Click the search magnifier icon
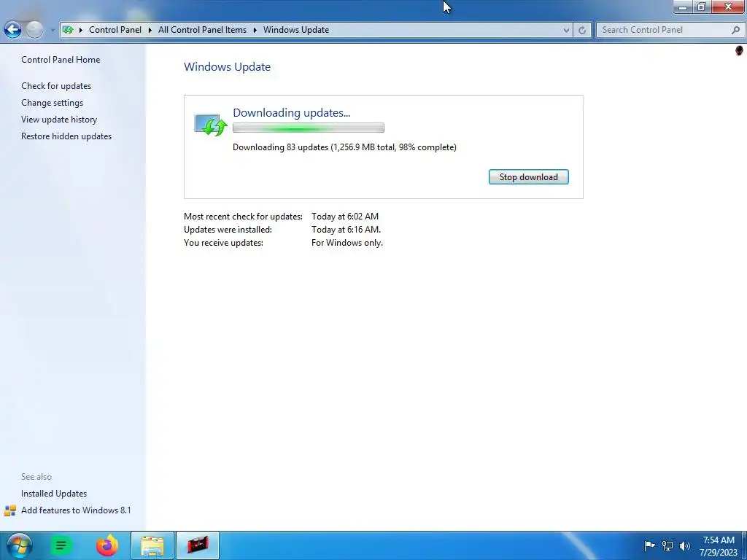This screenshot has height=560, width=747. point(735,30)
